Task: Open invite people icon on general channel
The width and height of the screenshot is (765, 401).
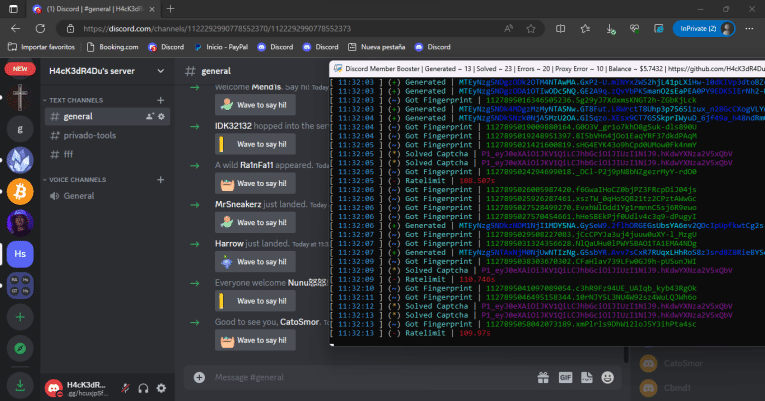Action: tap(149, 117)
